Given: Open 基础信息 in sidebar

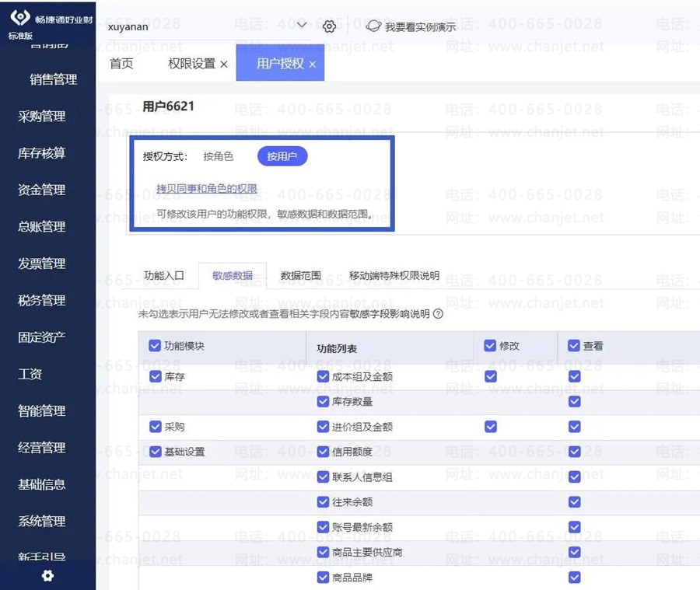Looking at the screenshot, I should pyautogui.click(x=41, y=485).
